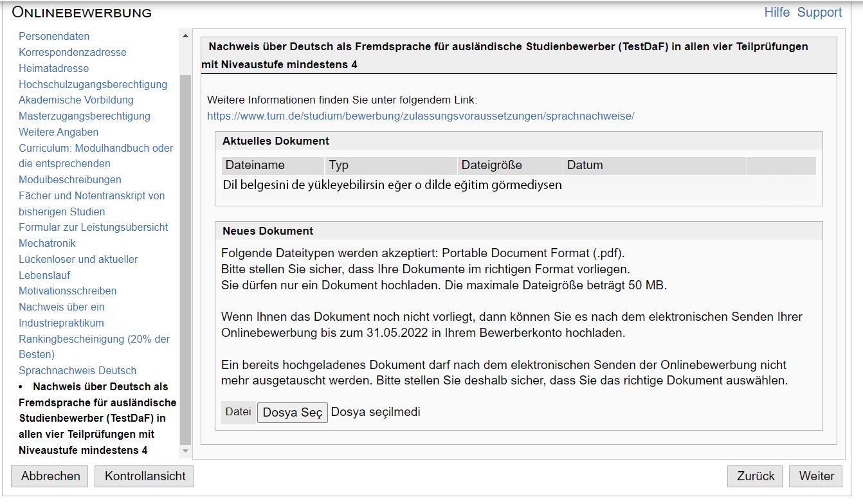
Task: Open the Kontrollansicht overview
Action: [x=145, y=476]
